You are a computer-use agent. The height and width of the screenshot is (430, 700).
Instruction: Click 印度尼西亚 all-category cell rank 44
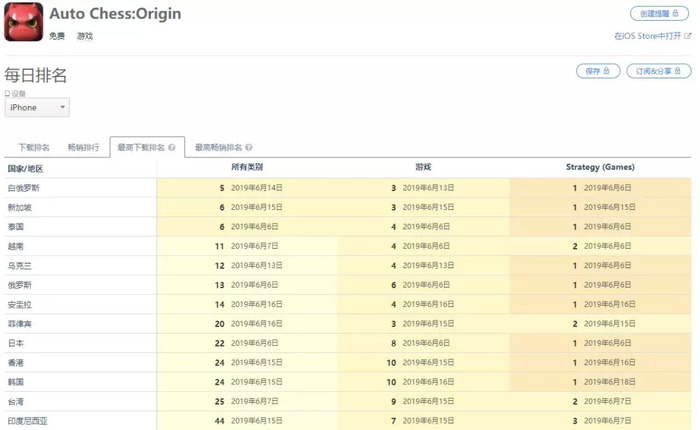tap(247, 421)
